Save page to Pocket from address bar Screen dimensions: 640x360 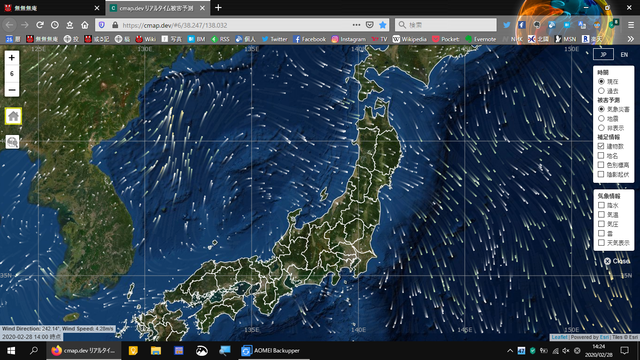point(369,25)
